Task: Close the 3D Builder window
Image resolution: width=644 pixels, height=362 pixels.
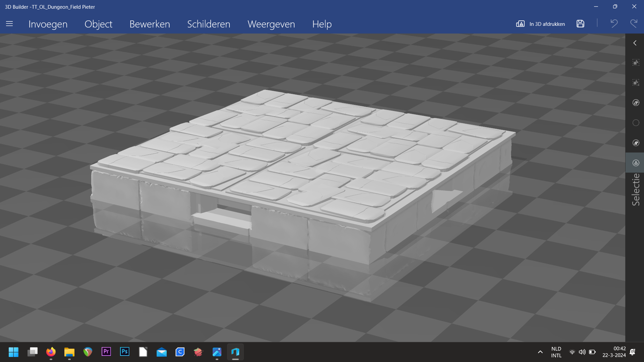Action: 634,7
